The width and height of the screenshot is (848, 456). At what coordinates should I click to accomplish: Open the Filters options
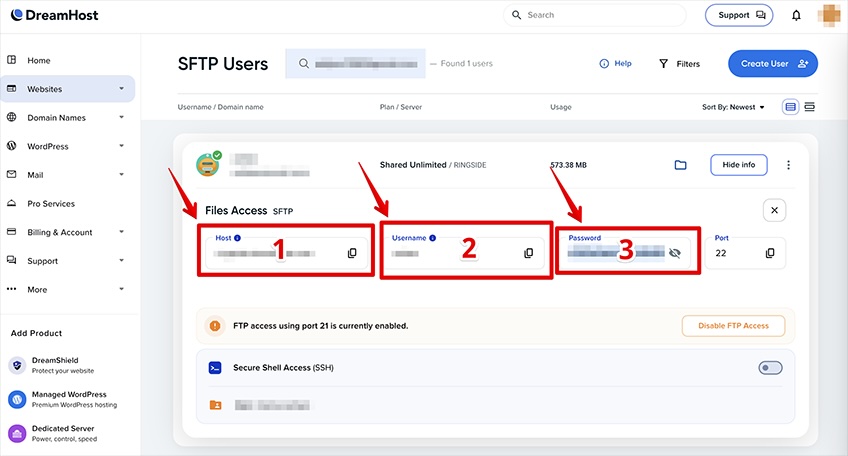coord(680,64)
